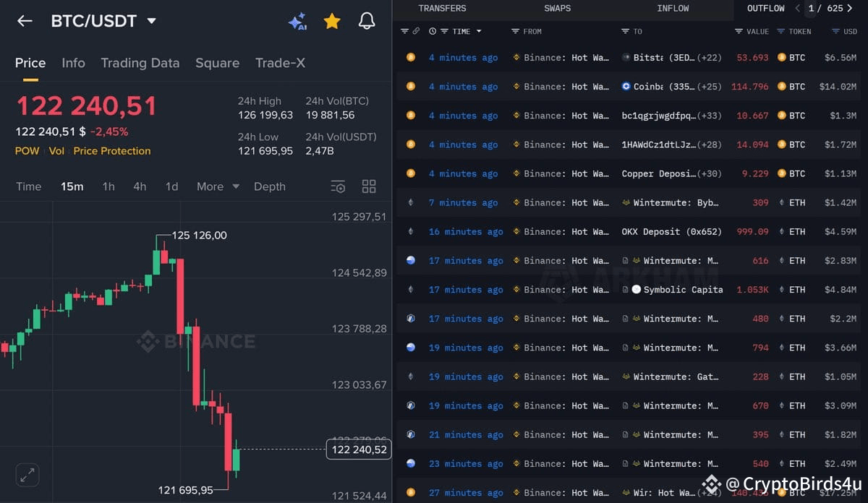
Task: Open the 1HAWdCz1dtLJz address recipient
Action: pos(659,145)
